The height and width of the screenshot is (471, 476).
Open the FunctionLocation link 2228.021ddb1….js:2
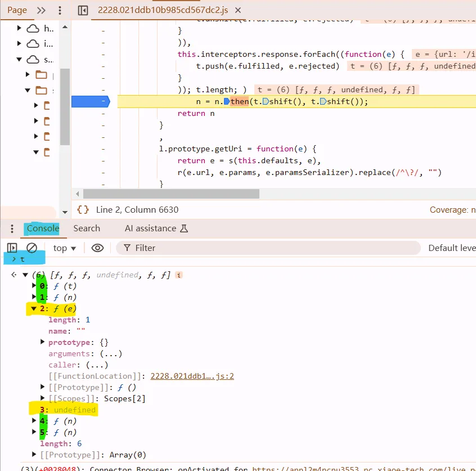pos(192,376)
